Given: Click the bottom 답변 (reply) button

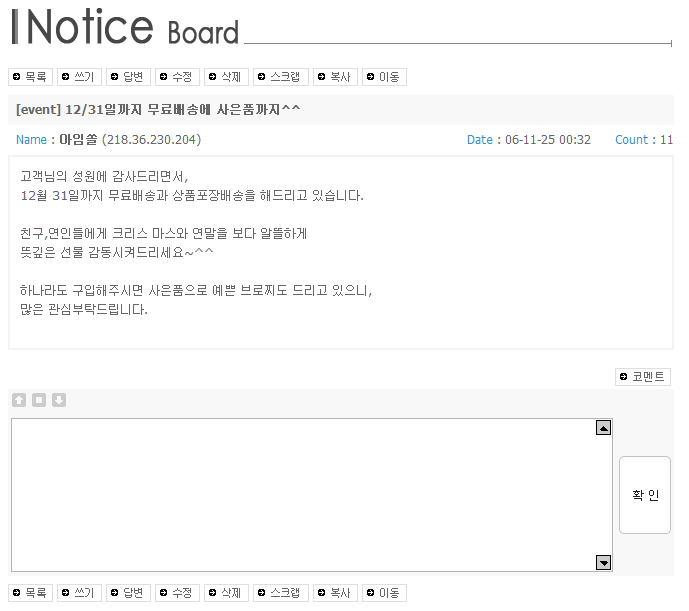Looking at the screenshot, I should click(128, 593).
